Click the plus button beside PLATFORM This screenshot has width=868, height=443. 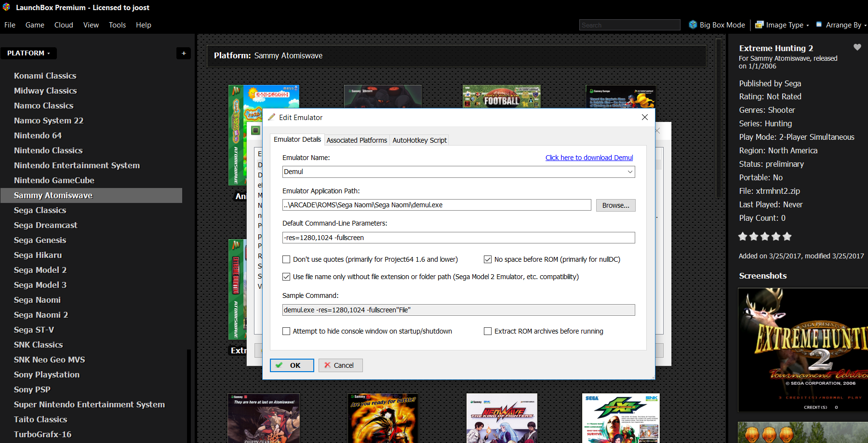tap(184, 53)
